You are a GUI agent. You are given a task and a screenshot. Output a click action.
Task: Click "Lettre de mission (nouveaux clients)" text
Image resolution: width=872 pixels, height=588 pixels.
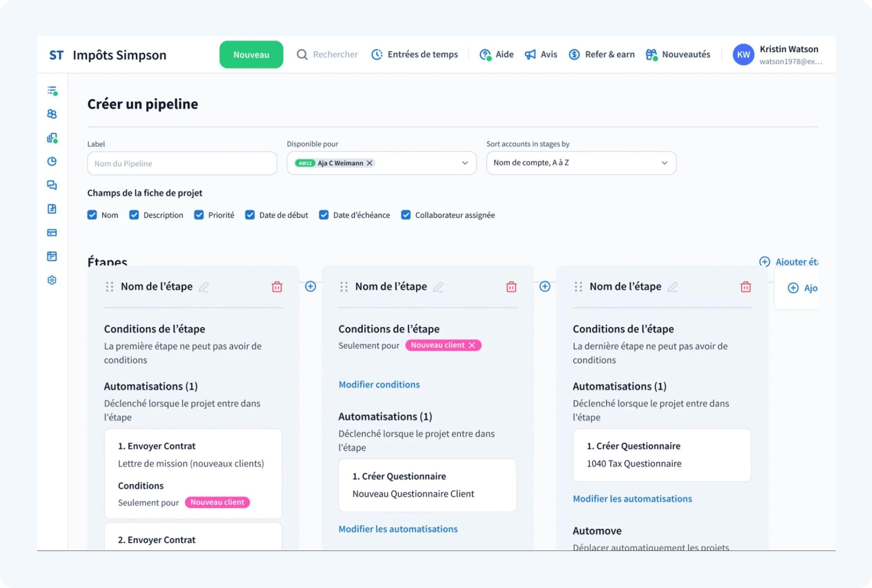191,464
